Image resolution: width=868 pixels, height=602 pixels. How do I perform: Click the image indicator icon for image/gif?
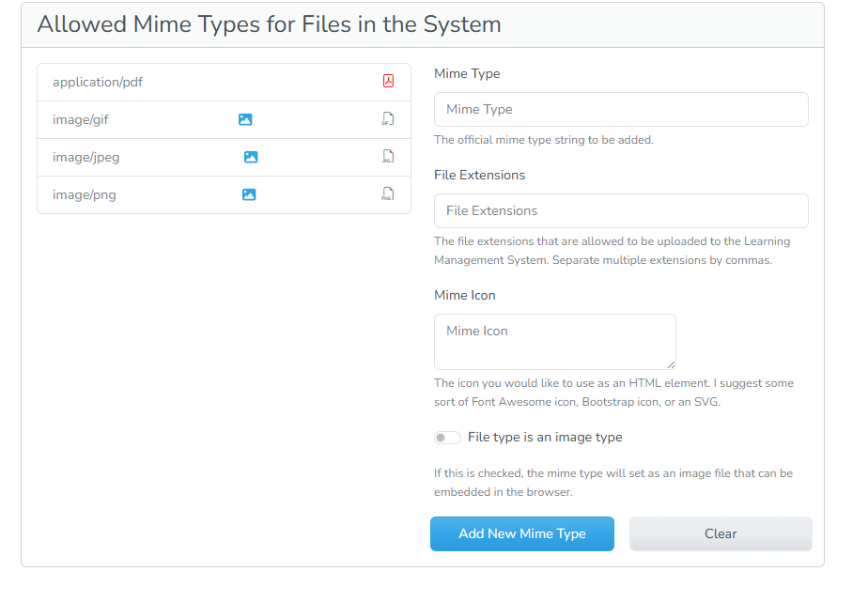(245, 119)
